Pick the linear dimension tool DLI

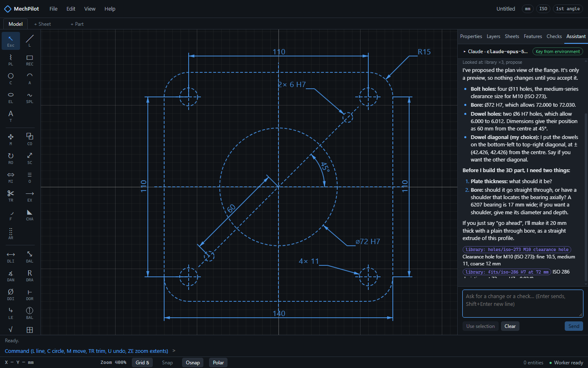point(11,257)
